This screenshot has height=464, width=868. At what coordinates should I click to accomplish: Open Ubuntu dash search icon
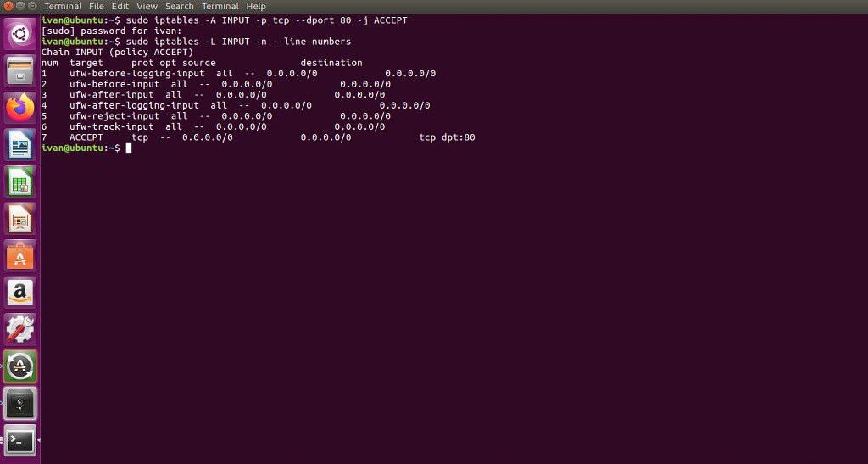[20, 34]
